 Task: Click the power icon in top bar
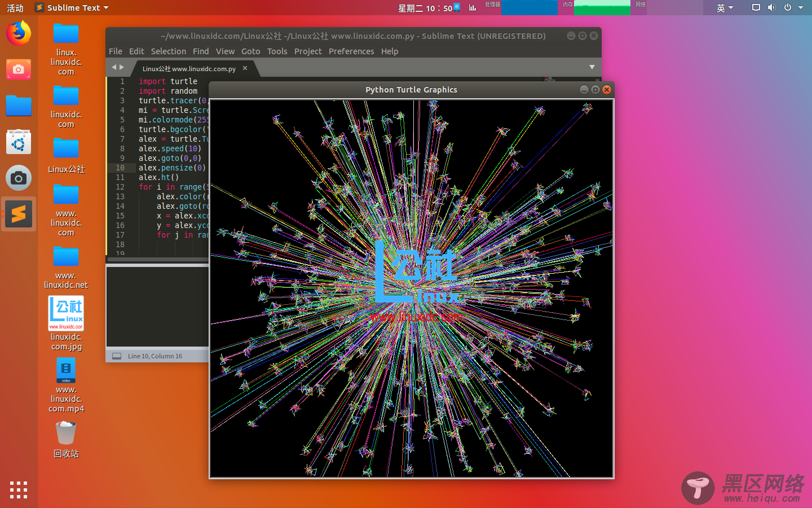788,7
